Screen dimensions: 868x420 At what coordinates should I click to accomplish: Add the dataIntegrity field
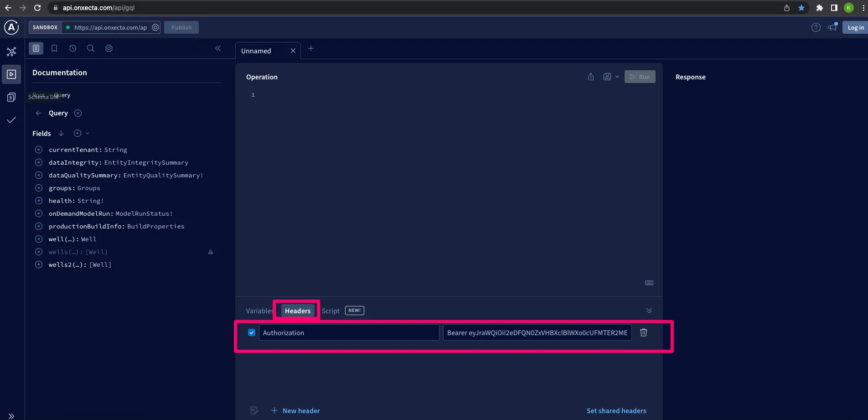[x=39, y=162]
